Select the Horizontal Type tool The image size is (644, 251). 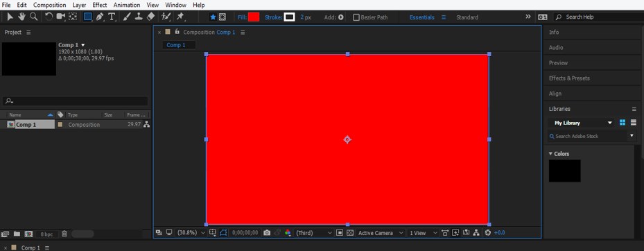coord(112,17)
